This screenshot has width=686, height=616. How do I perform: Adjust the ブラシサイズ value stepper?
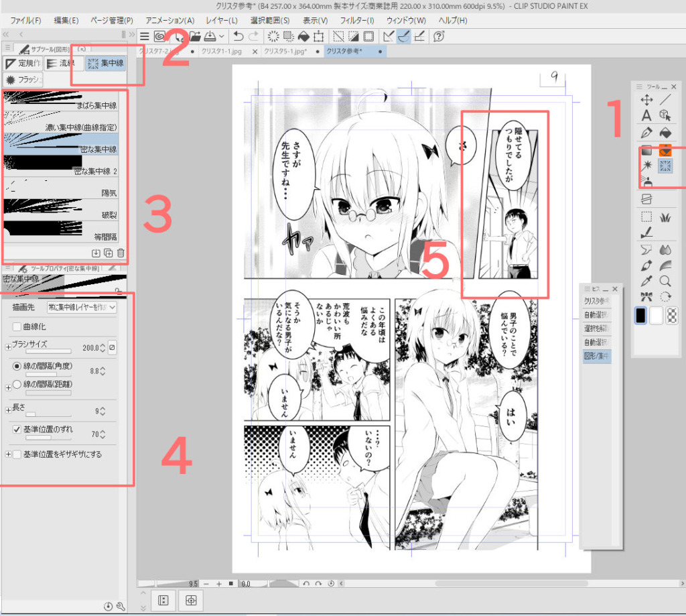[102, 348]
